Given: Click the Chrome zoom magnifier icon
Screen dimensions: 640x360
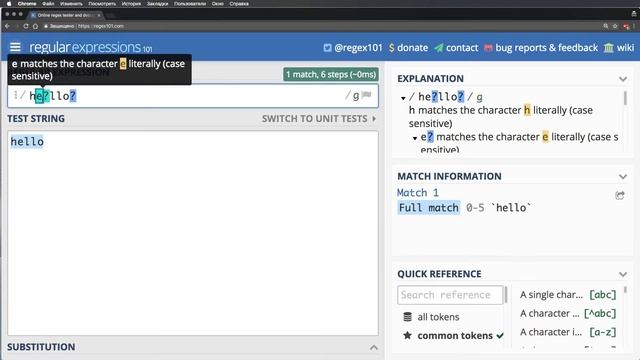Looking at the screenshot, I should [x=606, y=26].
